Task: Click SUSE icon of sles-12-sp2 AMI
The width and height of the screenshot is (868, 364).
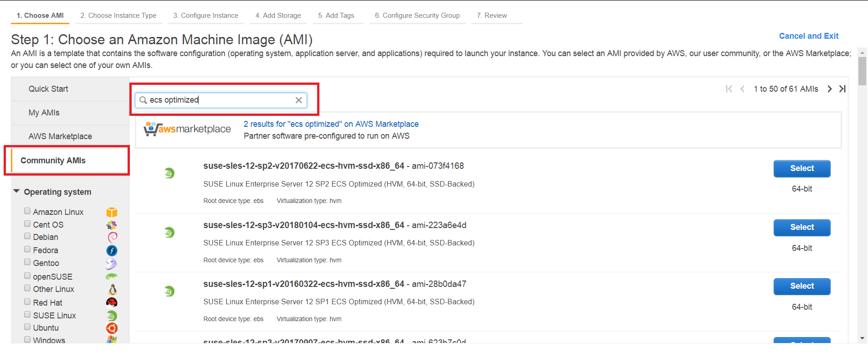Action: (x=169, y=173)
